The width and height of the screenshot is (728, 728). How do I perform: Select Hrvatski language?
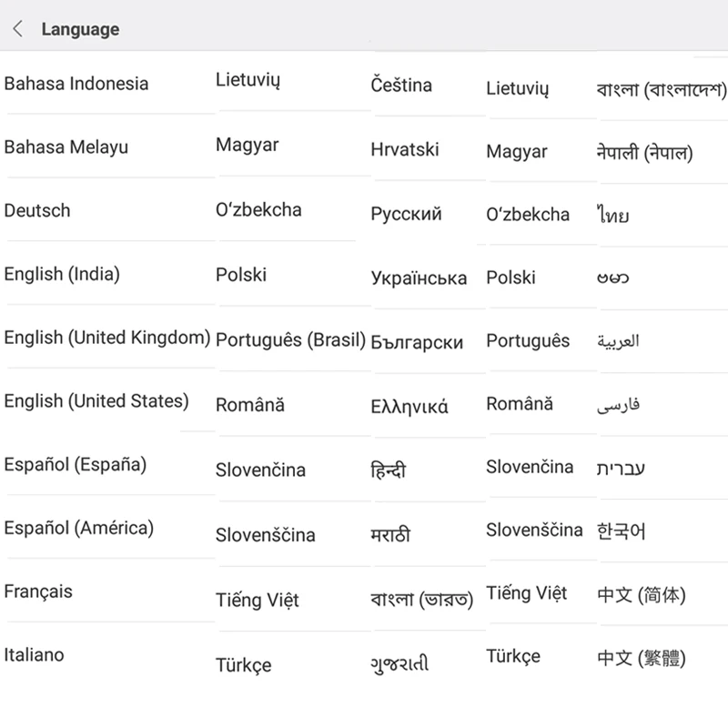[x=404, y=149]
